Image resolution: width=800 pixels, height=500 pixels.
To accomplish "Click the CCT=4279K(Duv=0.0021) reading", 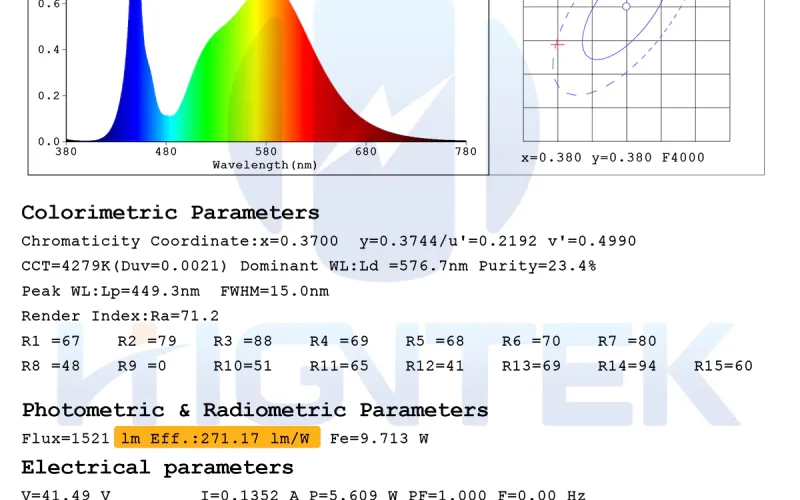I will tap(124, 266).
